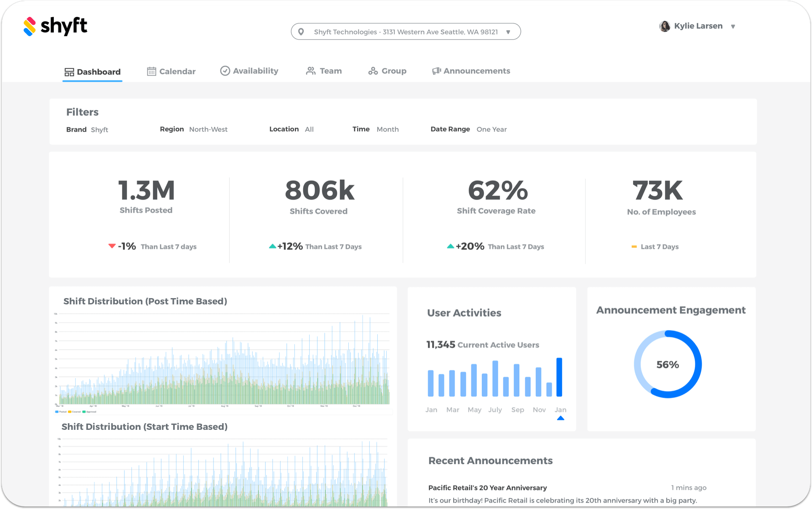812x509 pixels.
Task: Click the blue triangle marker under Jan
Action: (x=560, y=418)
